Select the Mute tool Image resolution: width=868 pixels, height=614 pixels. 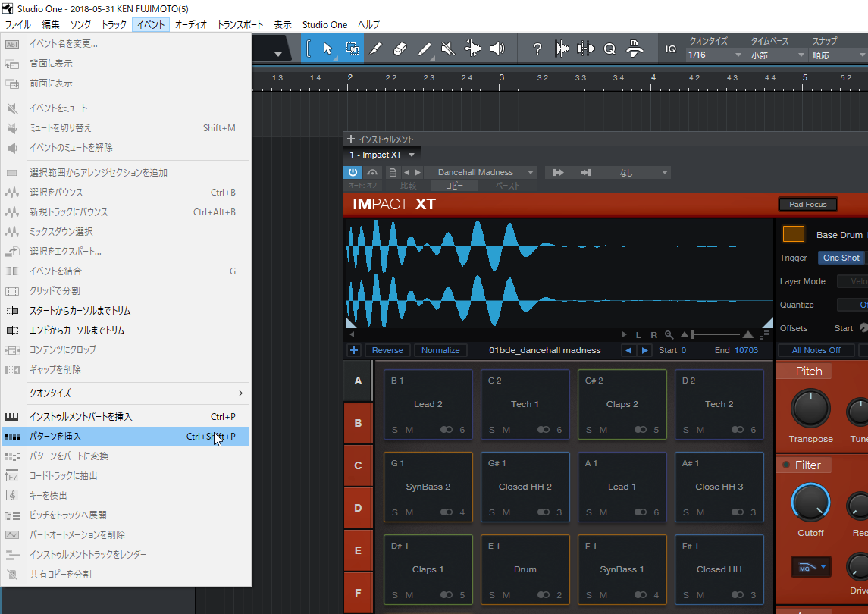[448, 49]
